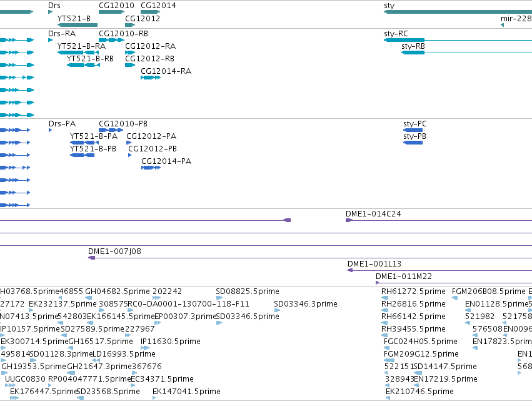Click the EK147041.5prime EST label
Viewport: 532px width, 401px height.
pyautogui.click(x=186, y=392)
